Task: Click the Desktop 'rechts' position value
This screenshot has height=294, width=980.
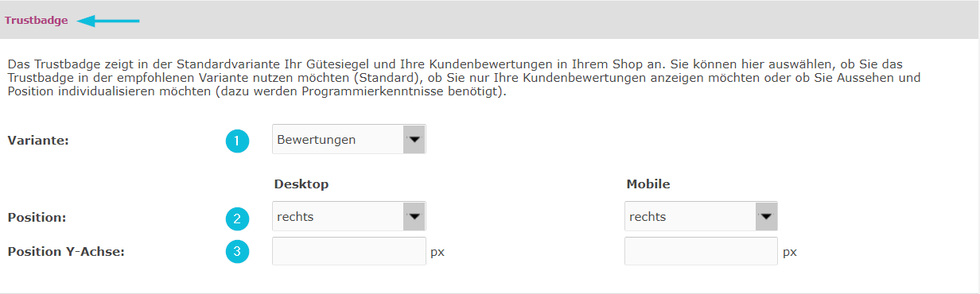Action: coord(295,216)
